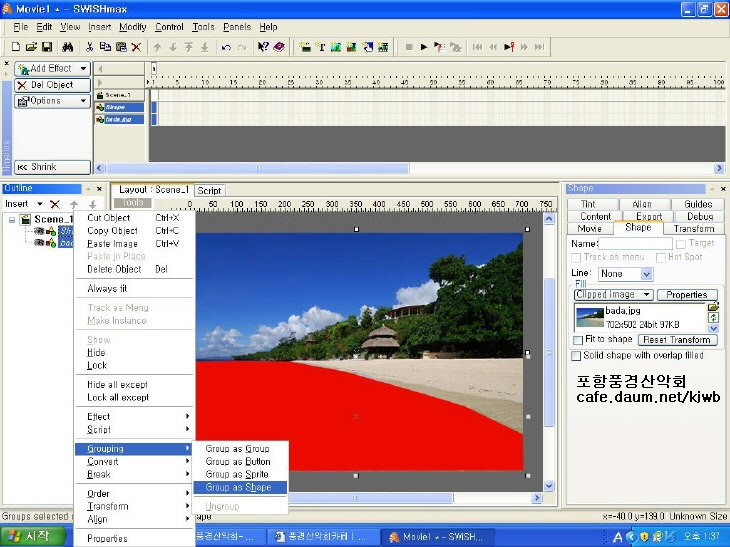Click the Del Object button
Screen dimensions: 730x547
click(x=52, y=85)
